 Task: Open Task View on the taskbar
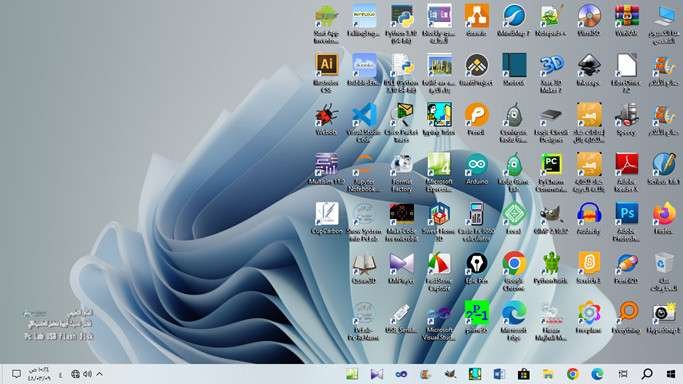[623, 374]
